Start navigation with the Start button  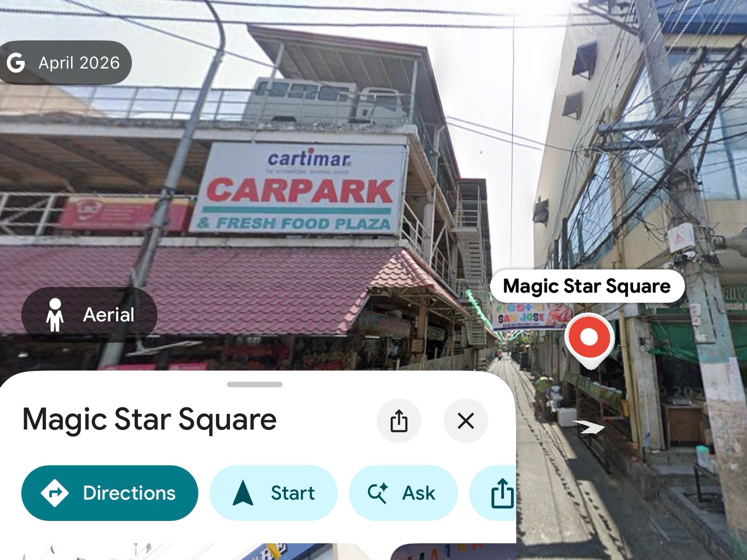point(273,493)
